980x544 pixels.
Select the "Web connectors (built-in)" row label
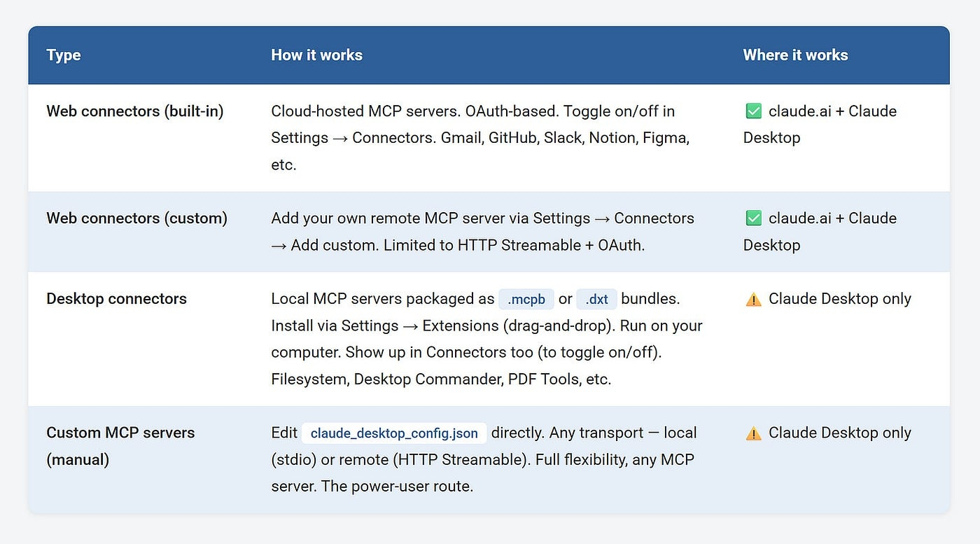[x=135, y=111]
